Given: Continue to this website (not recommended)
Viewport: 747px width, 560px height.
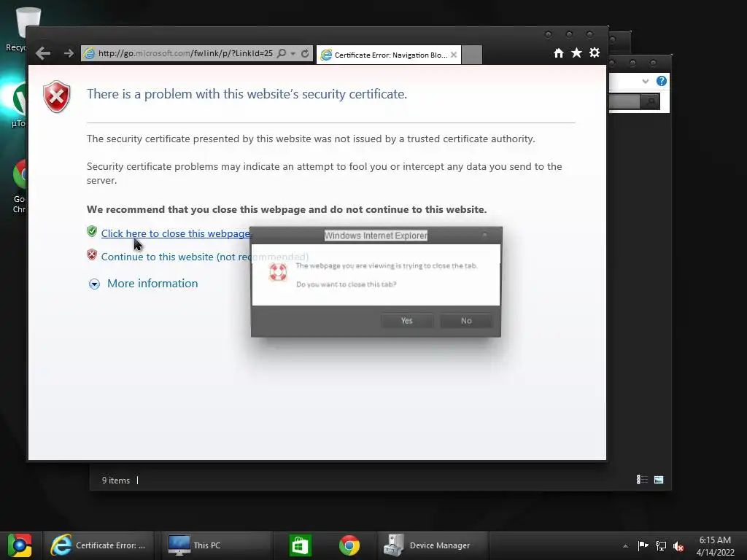Looking at the screenshot, I should pyautogui.click(x=205, y=257).
